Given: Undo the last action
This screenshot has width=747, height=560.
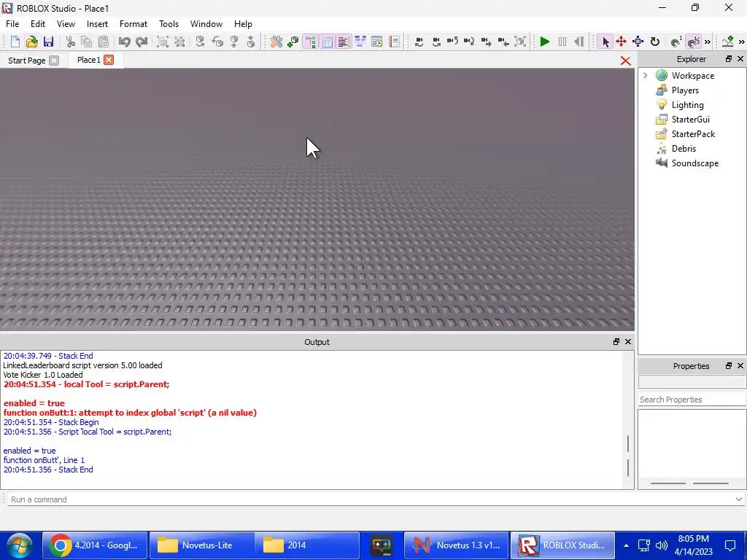Looking at the screenshot, I should coord(124,42).
